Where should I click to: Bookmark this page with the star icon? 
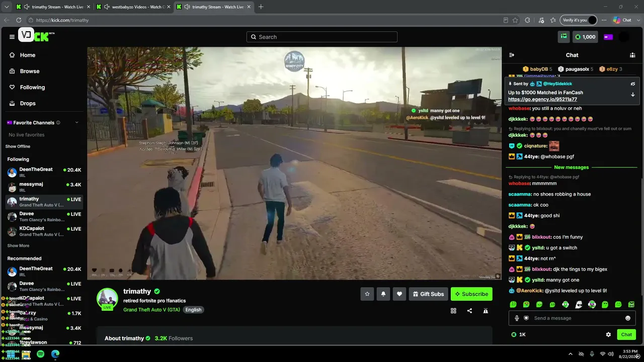(515, 20)
